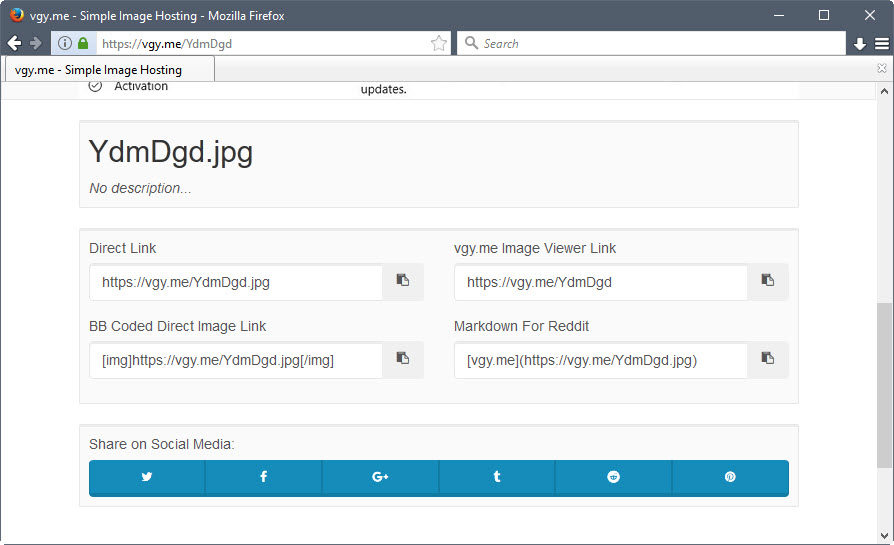Click the "Direct Link" label

(x=123, y=248)
